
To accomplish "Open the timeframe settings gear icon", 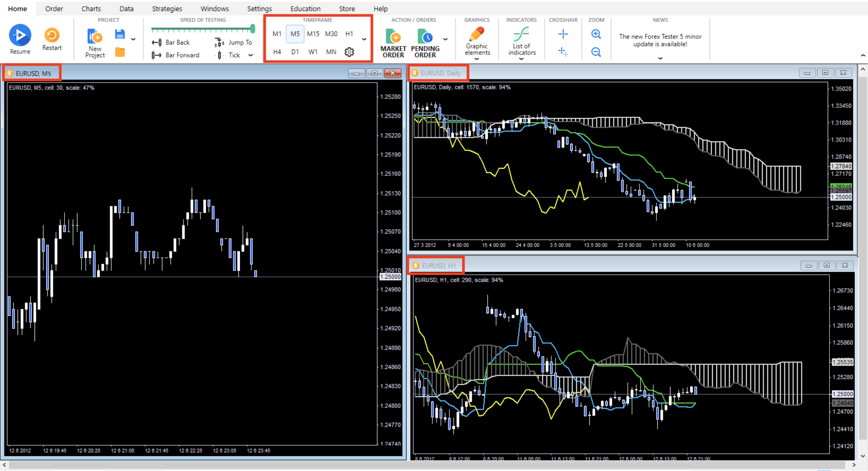I will (349, 52).
